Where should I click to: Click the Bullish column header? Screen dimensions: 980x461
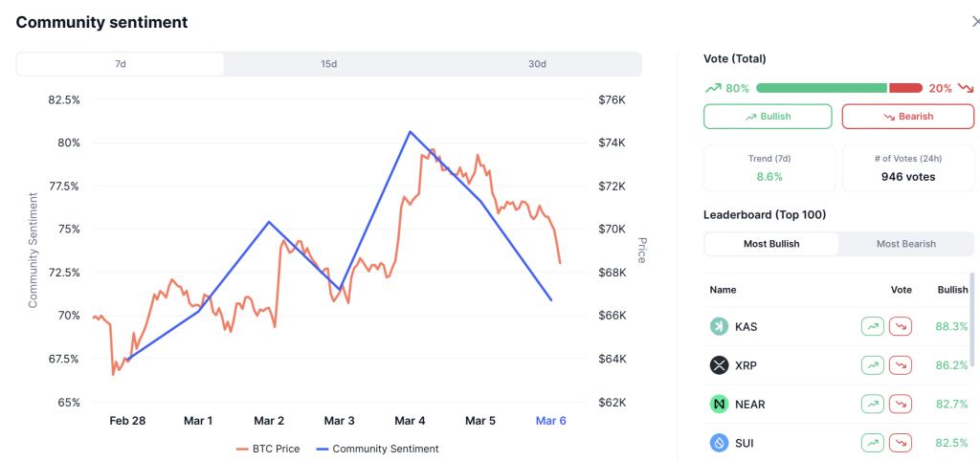pos(953,290)
